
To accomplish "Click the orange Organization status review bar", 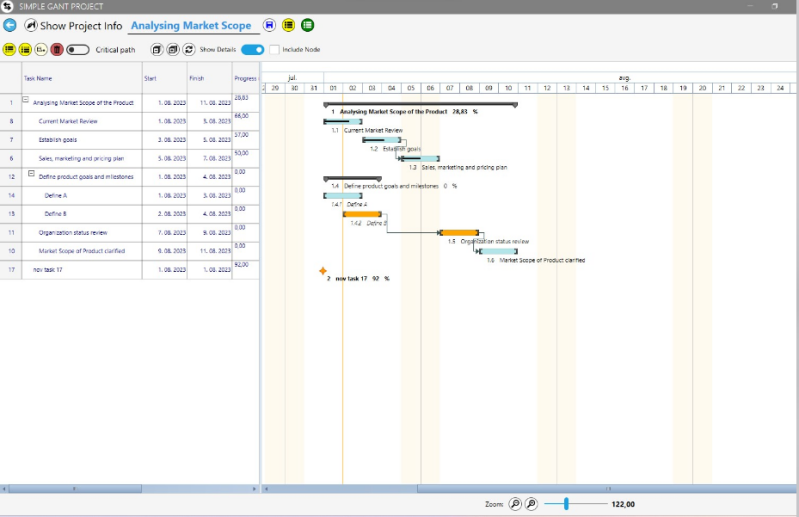I will click(x=460, y=233).
